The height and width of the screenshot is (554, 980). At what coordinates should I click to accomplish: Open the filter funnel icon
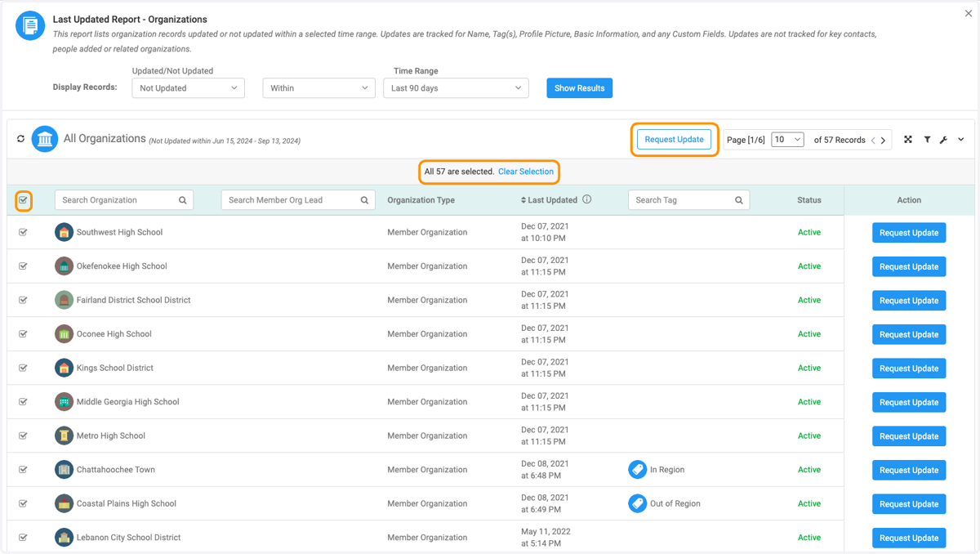[x=927, y=140]
